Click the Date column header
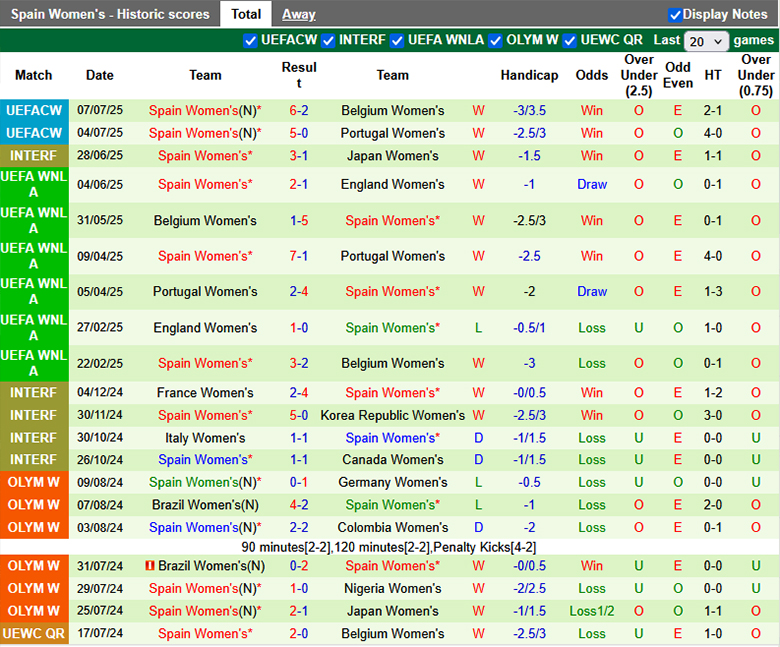This screenshot has height=647, width=780. pos(100,75)
